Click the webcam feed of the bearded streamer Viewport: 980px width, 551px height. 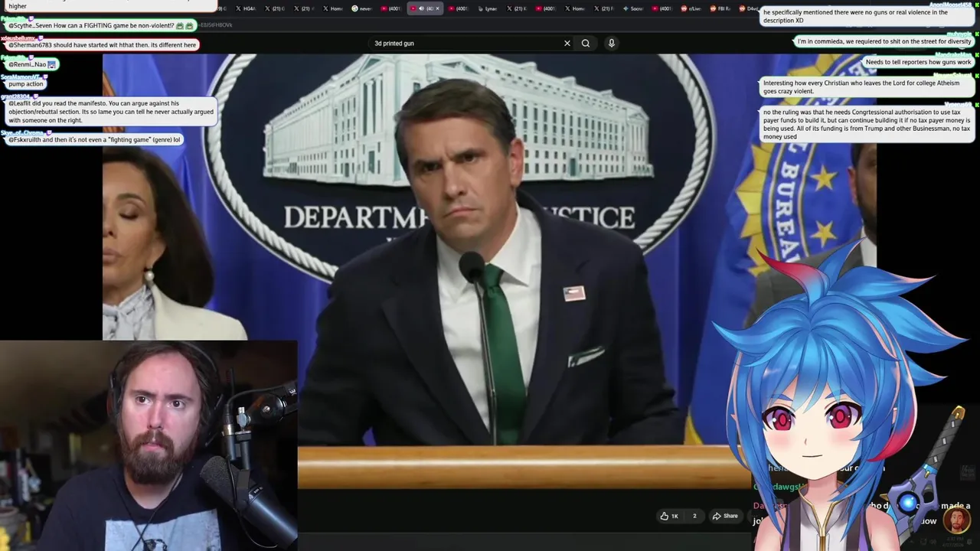(x=149, y=445)
